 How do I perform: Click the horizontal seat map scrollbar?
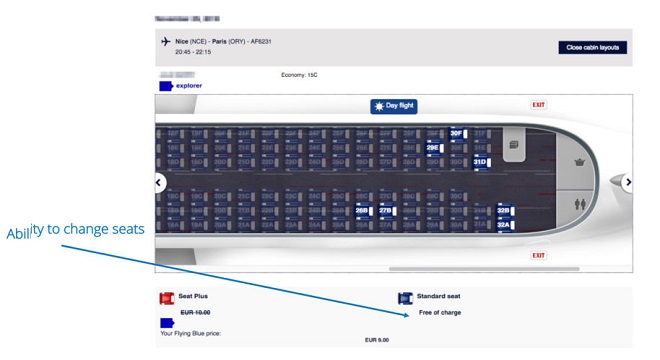point(484,269)
